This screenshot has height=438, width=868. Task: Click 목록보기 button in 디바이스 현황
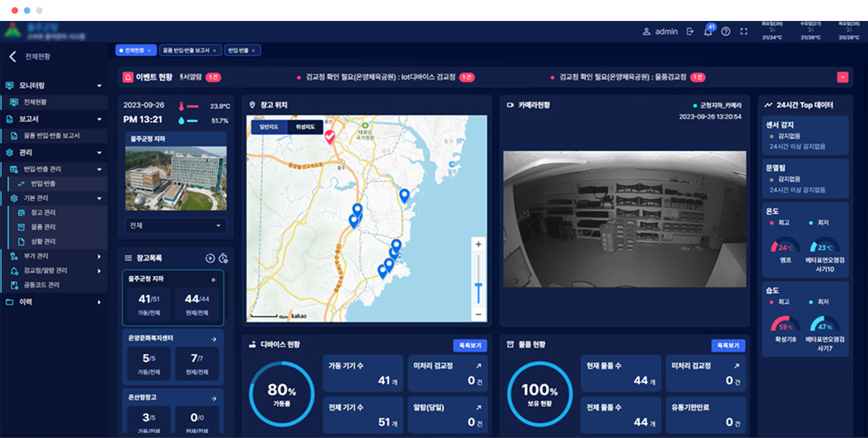pos(470,345)
